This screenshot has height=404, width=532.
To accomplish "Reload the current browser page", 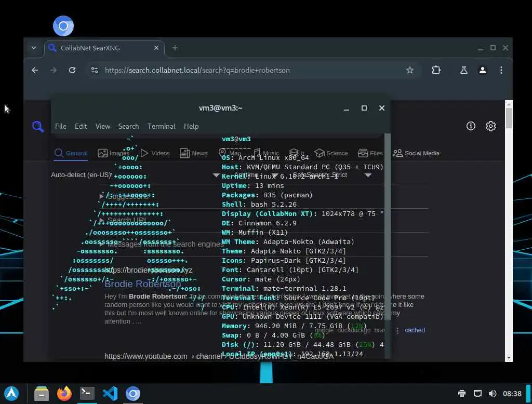I will (72, 70).
